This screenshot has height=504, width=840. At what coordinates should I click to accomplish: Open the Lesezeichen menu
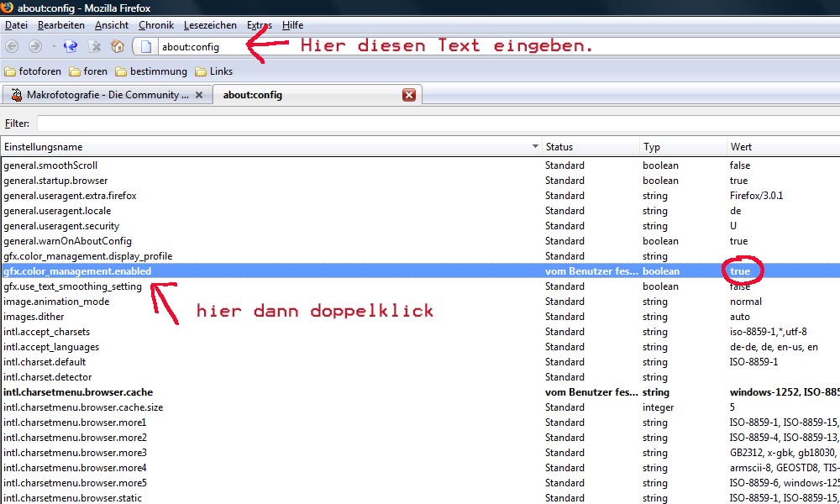click(210, 25)
